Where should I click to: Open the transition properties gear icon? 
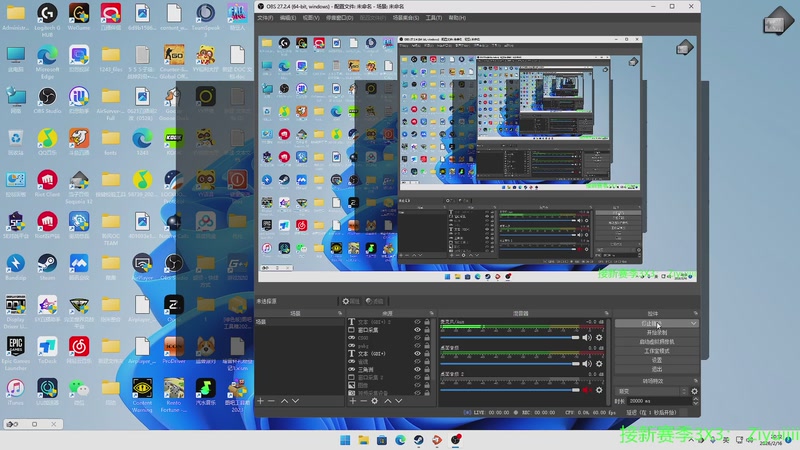(x=694, y=391)
